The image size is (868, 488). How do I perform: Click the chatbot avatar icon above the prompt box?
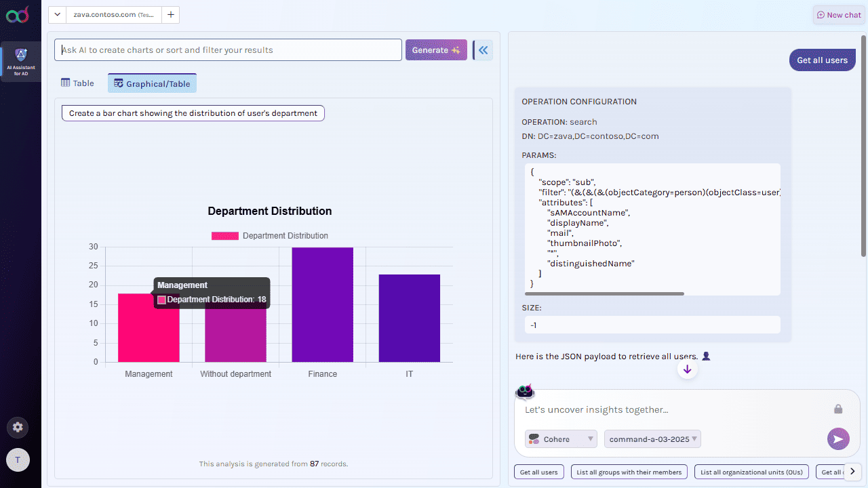pyautogui.click(x=524, y=391)
